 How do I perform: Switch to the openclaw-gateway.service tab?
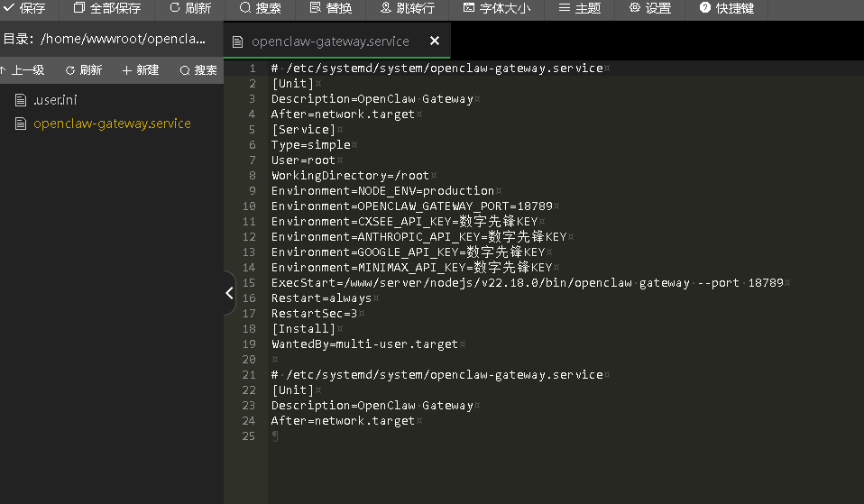329,41
